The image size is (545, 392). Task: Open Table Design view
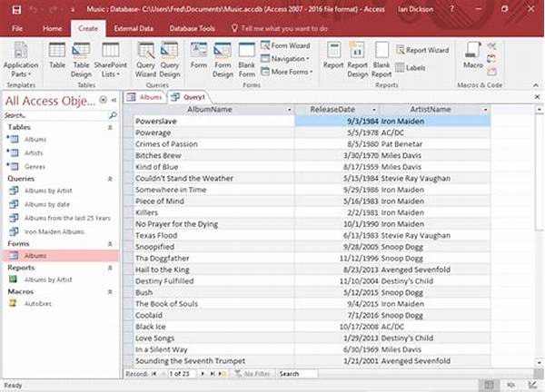[x=81, y=60]
